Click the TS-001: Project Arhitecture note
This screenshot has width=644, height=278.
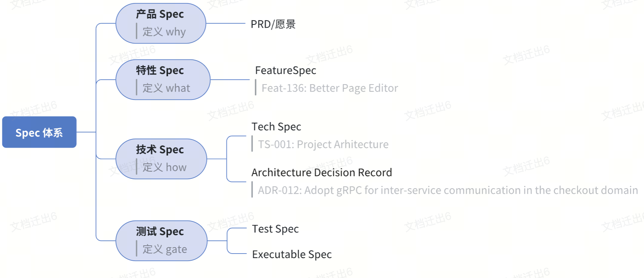323,144
